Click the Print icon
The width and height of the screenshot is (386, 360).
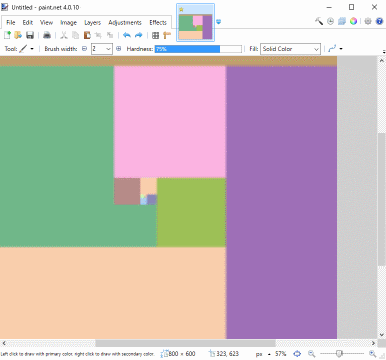47,35
